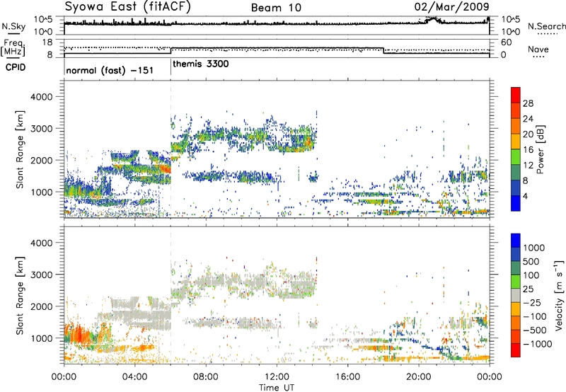566x392 pixels.
Task: Click 'Slant Range [km]' label of power panel
Action: (x=20, y=149)
